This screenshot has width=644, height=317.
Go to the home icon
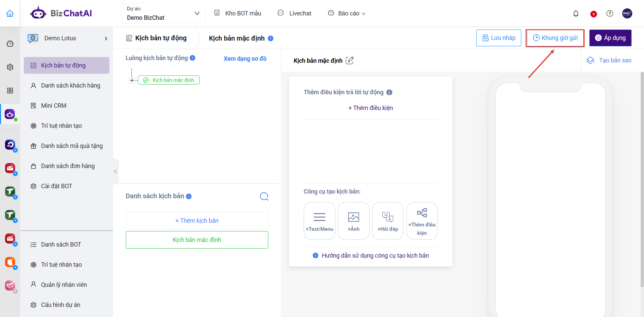coord(10,13)
